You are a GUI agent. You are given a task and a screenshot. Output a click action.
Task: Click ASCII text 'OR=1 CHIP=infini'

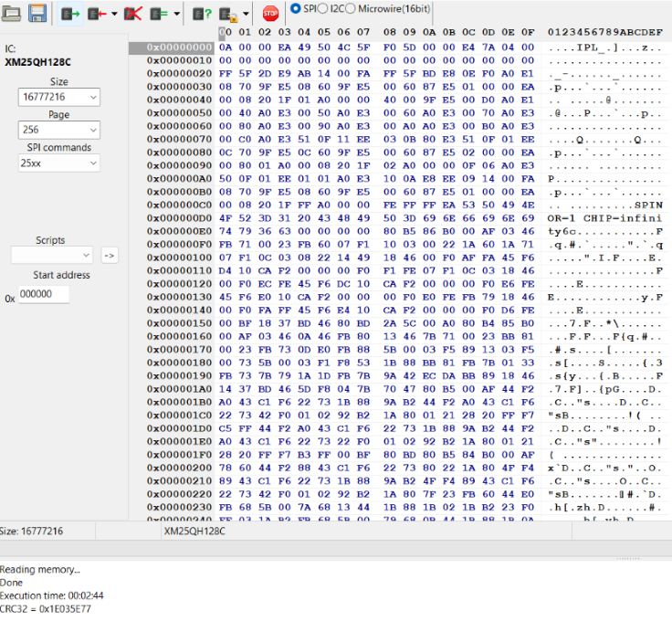click(604, 218)
